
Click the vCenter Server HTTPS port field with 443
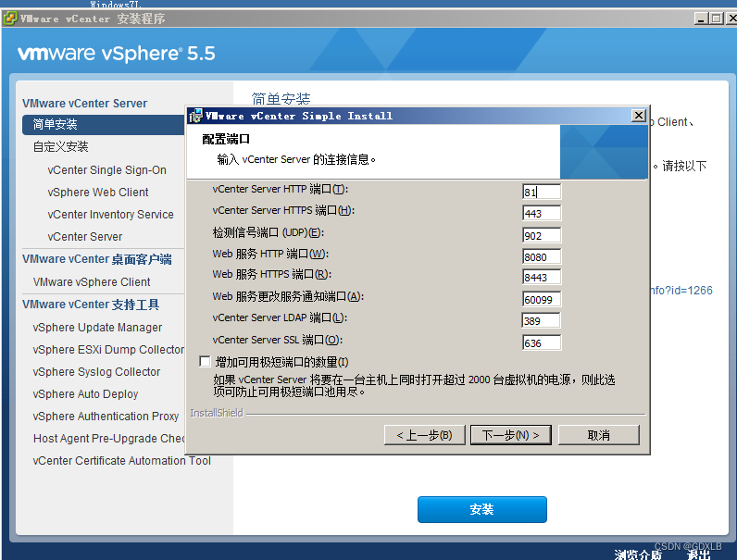(x=542, y=213)
